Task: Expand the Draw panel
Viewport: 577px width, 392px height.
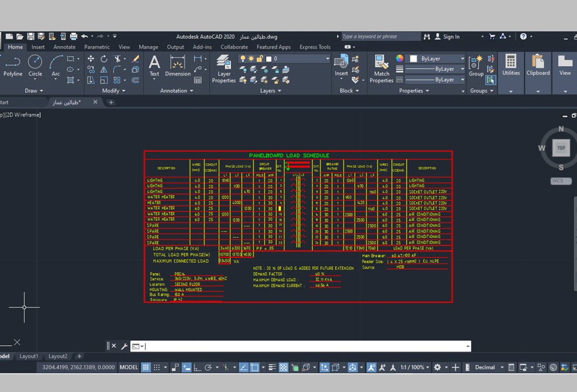Action: click(x=34, y=91)
